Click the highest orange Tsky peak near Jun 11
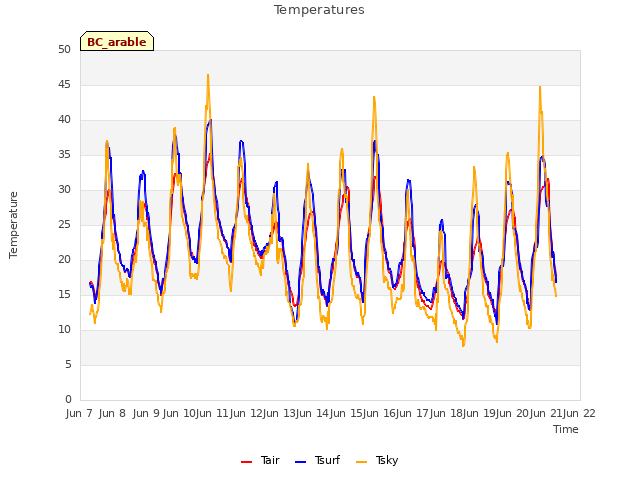 pos(208,75)
